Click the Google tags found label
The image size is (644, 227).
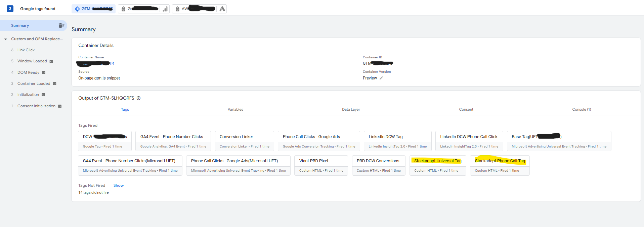pos(38,9)
